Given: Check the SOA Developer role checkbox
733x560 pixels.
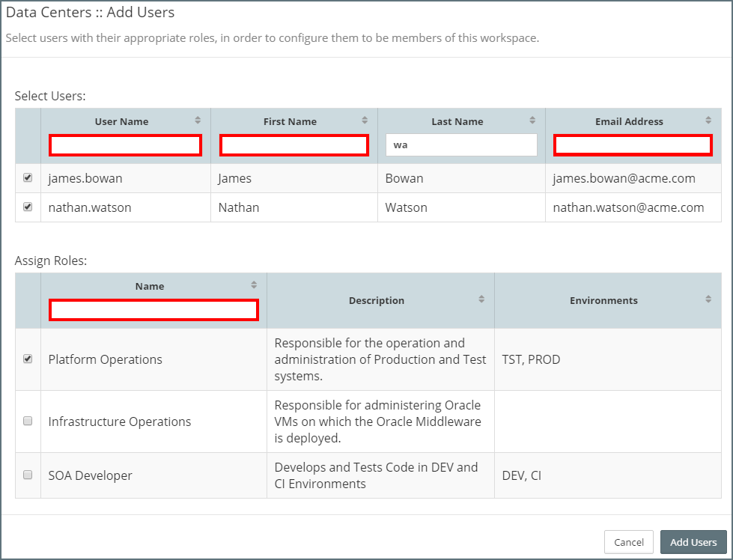Looking at the screenshot, I should coord(28,475).
